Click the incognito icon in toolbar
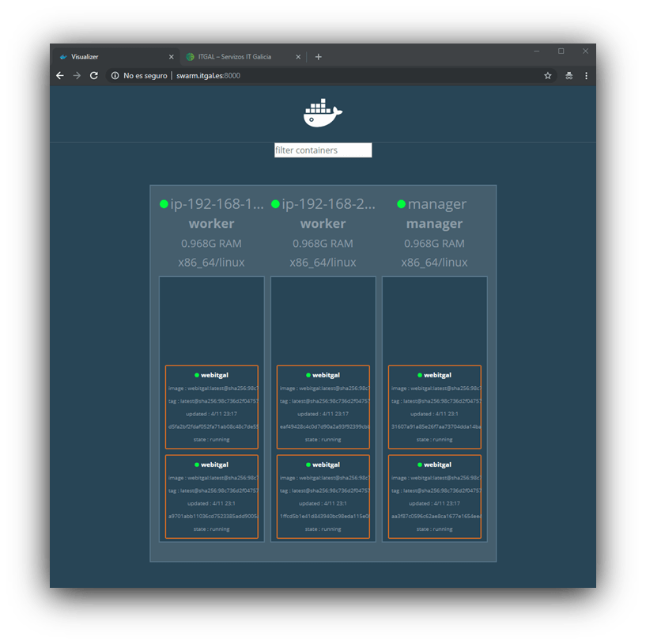 [x=569, y=75]
